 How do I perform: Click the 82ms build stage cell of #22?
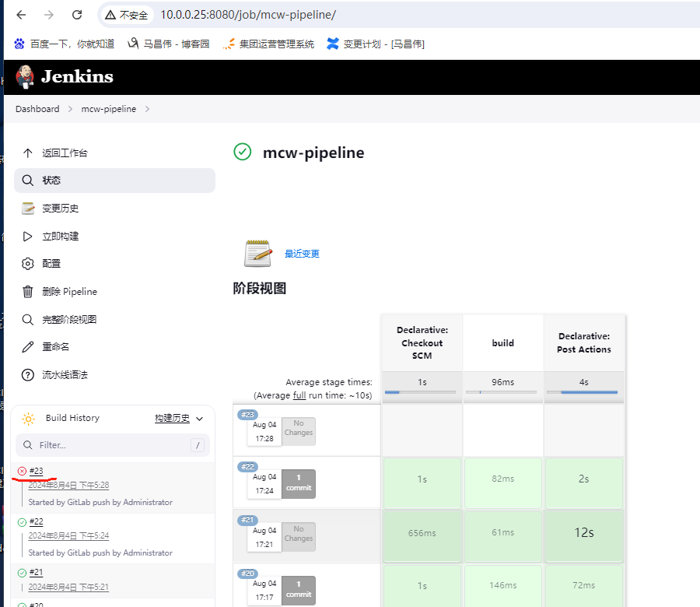[503, 482]
